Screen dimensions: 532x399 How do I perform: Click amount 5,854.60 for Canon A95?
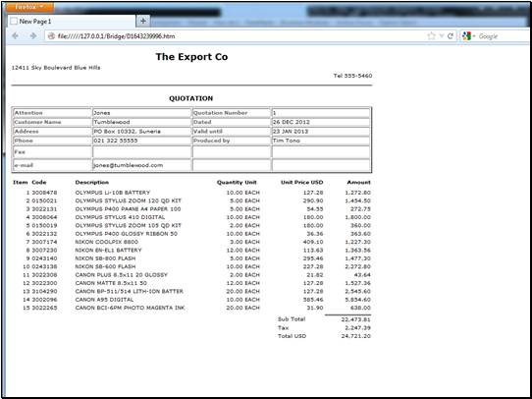[x=358, y=300]
